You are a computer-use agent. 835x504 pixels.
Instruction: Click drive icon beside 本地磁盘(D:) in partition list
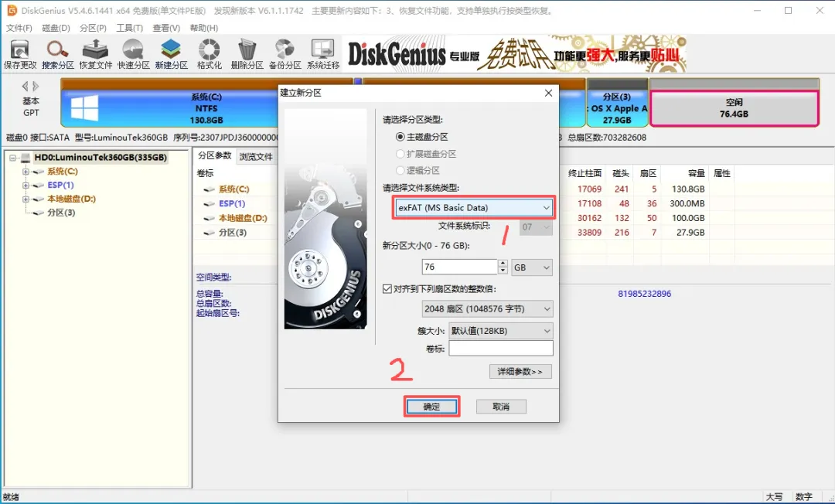pos(210,218)
